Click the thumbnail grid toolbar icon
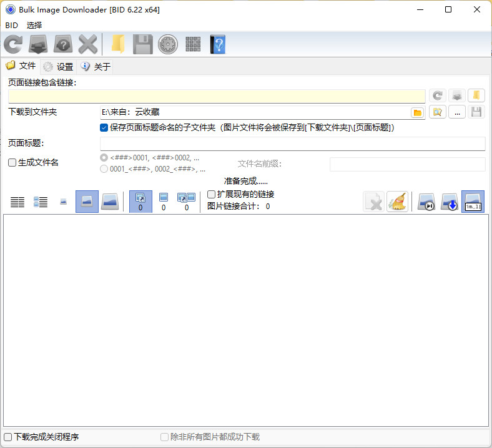 193,44
